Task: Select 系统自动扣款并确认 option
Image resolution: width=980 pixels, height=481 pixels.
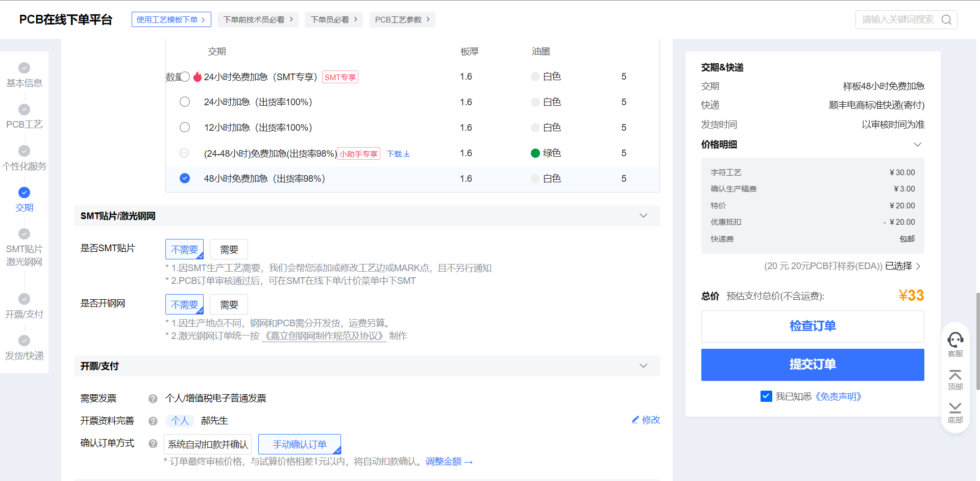Action: 208,444
